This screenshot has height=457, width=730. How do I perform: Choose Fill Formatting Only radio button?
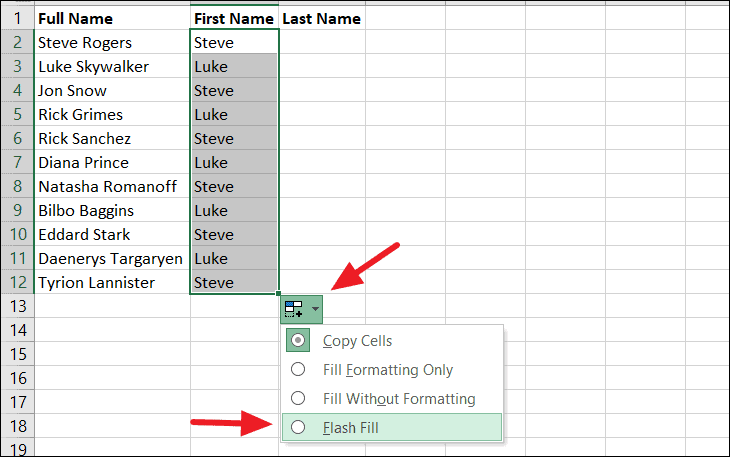[298, 370]
